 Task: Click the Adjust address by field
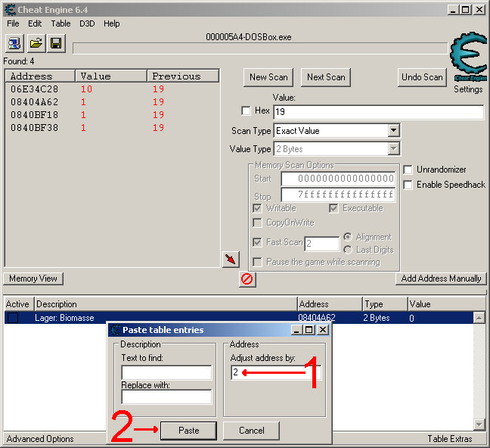[276, 372]
